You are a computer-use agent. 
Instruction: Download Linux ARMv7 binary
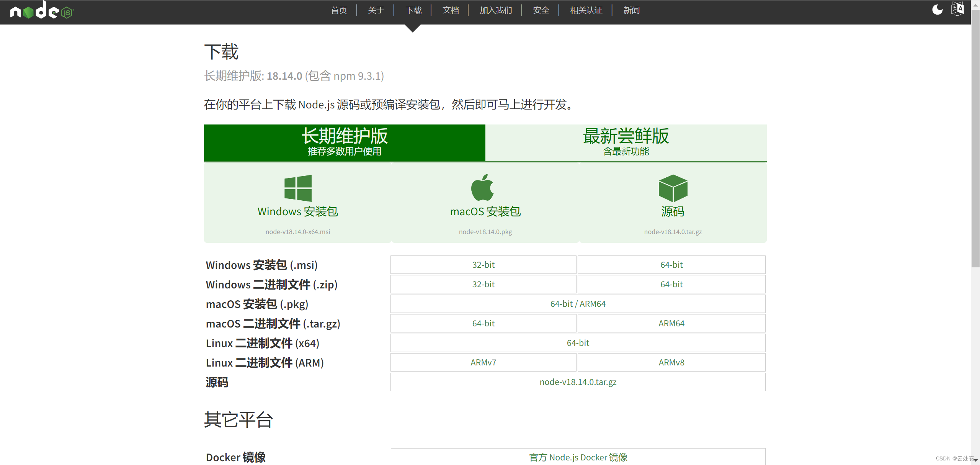(x=483, y=362)
